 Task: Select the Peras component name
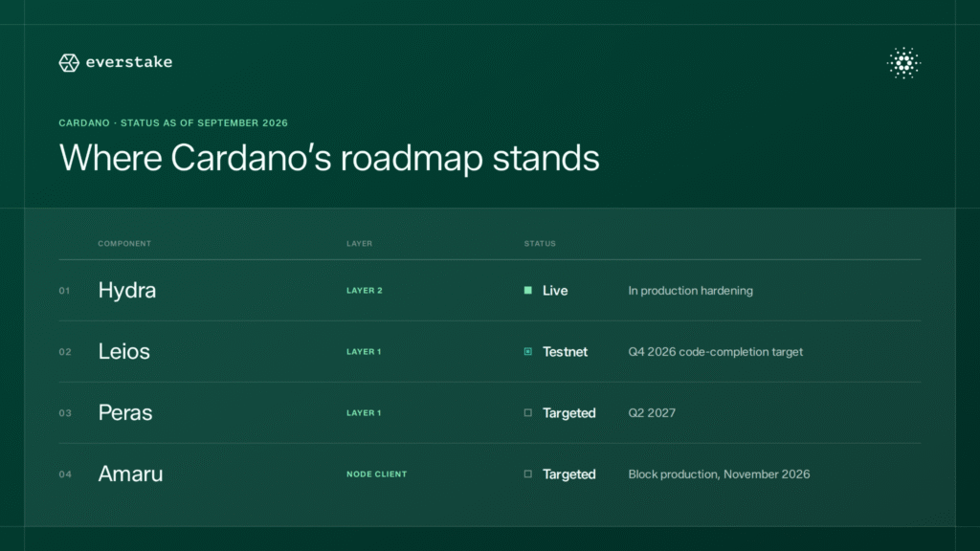click(x=125, y=413)
